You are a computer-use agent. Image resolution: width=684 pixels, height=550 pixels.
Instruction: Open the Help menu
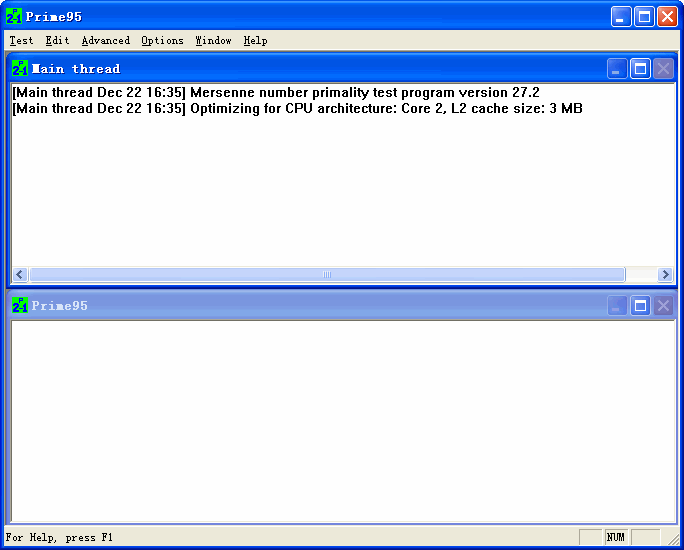coord(255,41)
